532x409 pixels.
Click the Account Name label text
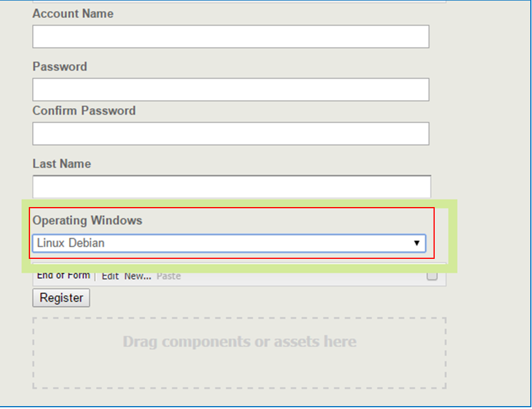(73, 14)
